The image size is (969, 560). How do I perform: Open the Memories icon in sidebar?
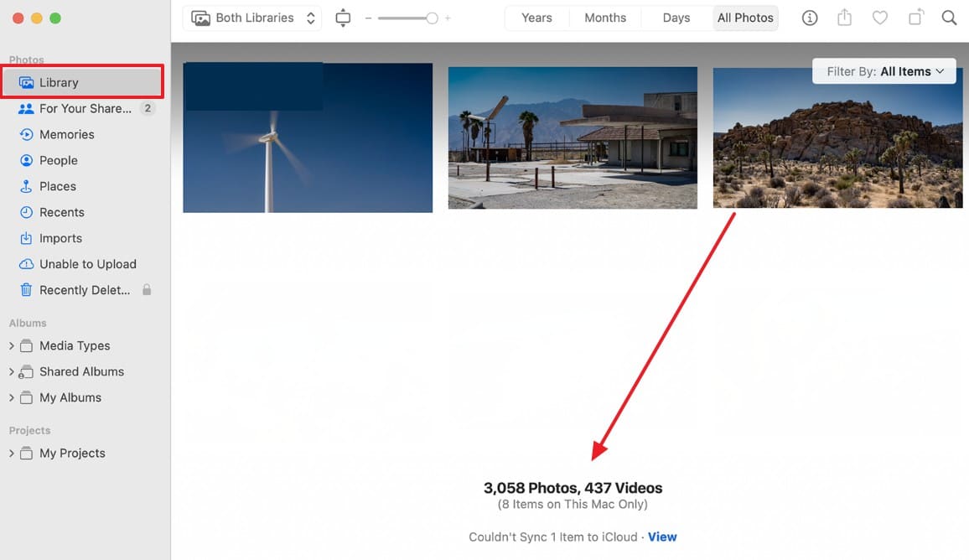(26, 134)
